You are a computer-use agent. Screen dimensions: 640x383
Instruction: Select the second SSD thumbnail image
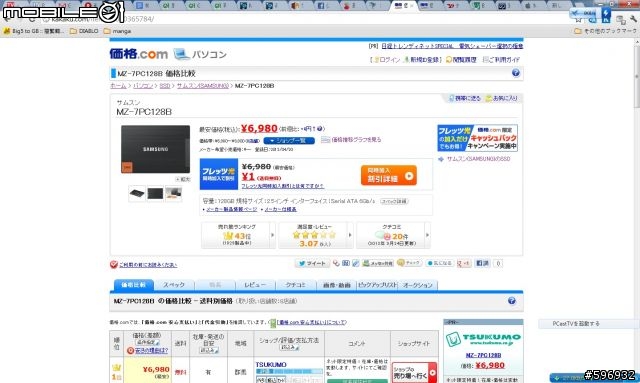(x=155, y=193)
